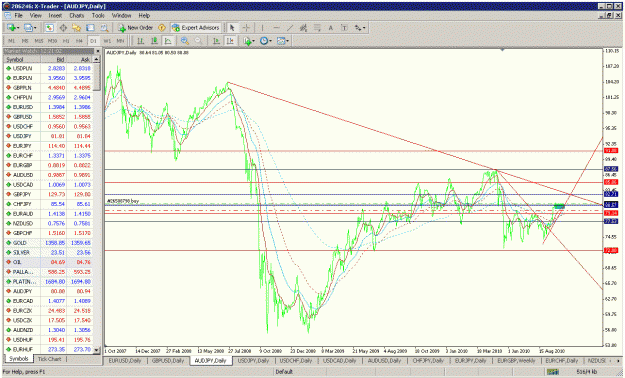Set timeframe to MN
Image resolution: width=625 pixels, height=378 pixels.
[x=120, y=41]
